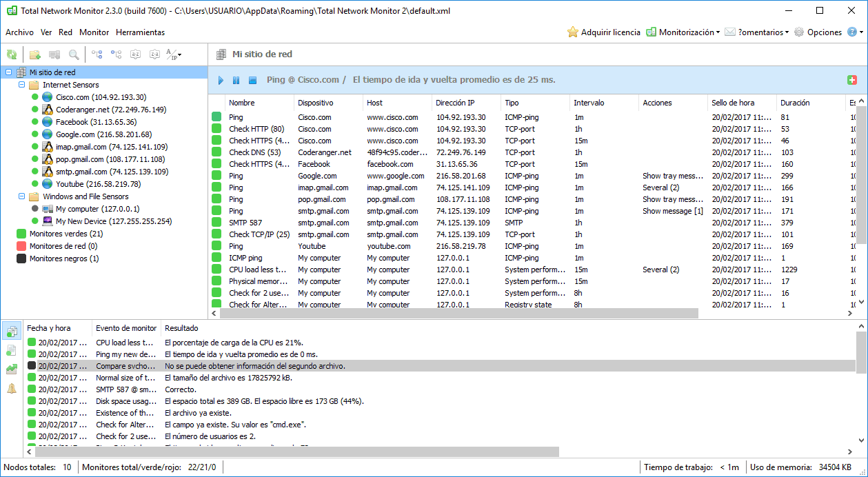The width and height of the screenshot is (868, 477).
Task: Collapse the Internet Sensors folder
Action: coord(21,85)
